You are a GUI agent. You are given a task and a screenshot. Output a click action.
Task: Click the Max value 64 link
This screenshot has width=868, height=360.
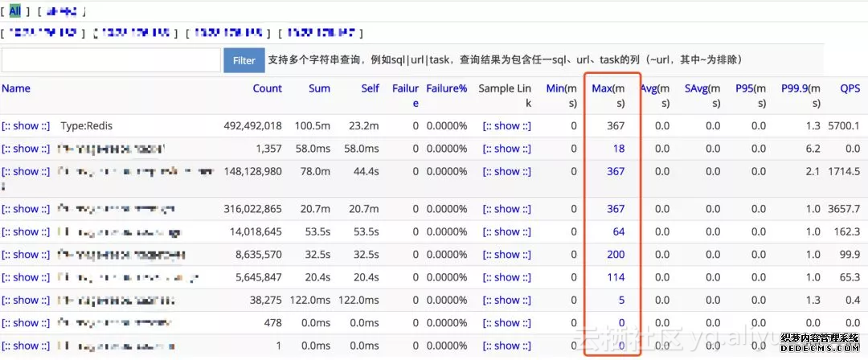(x=618, y=231)
